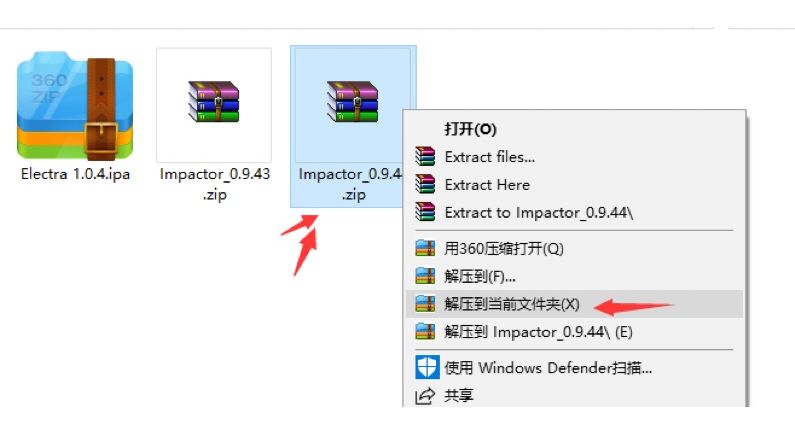Select Extract to Impactor_0.9.44\ option
The image size is (795, 434).
coord(574,212)
